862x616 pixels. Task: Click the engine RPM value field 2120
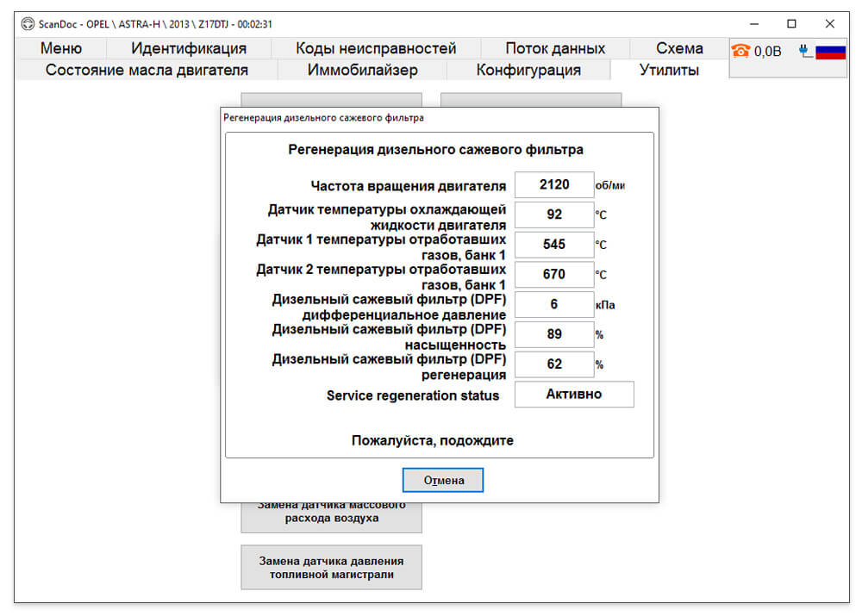click(554, 184)
